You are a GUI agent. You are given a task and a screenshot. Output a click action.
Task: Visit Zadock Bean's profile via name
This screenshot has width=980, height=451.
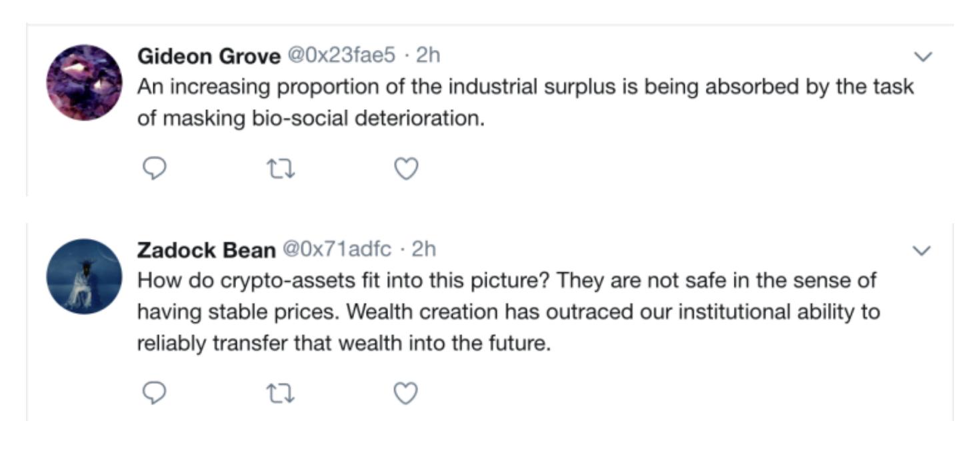(206, 250)
